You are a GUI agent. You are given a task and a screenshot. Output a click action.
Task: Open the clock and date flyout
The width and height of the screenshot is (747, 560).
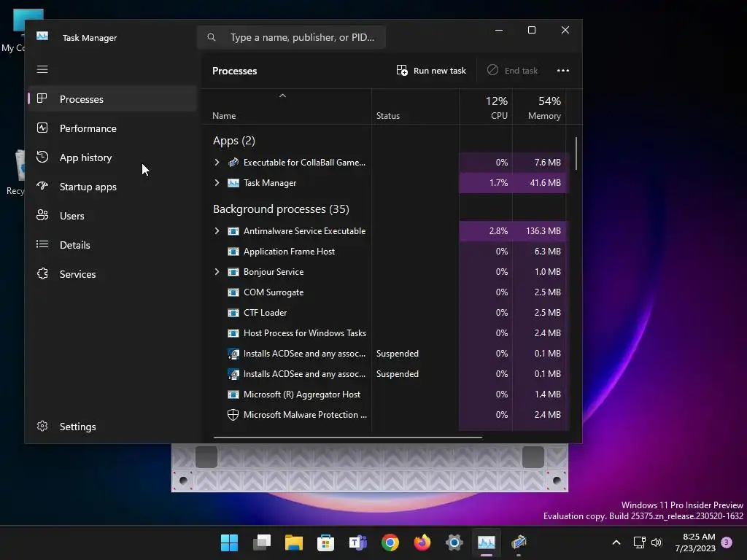click(695, 542)
